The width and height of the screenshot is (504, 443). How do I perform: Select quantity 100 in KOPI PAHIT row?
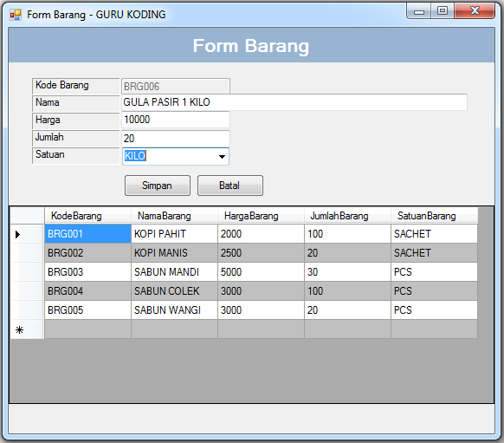click(348, 233)
